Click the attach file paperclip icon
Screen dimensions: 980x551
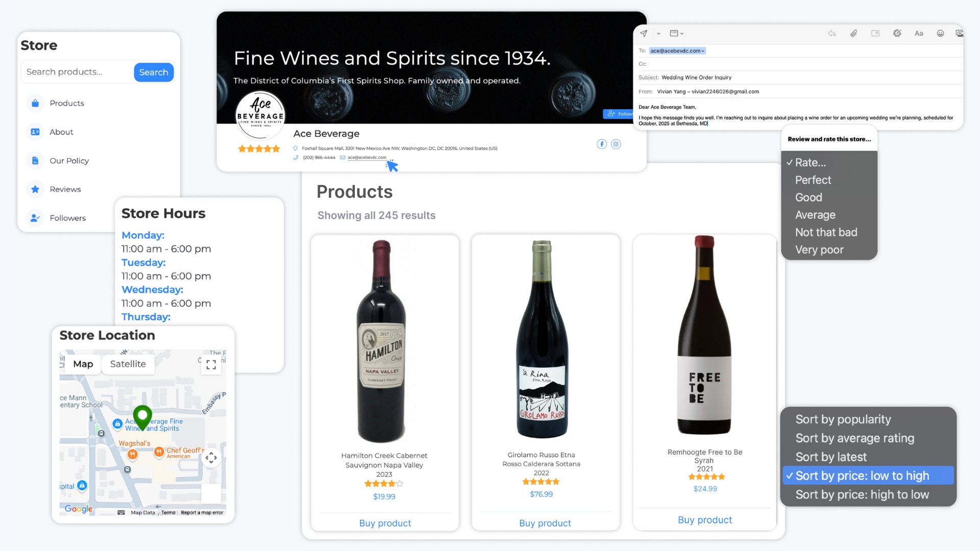[x=853, y=34]
